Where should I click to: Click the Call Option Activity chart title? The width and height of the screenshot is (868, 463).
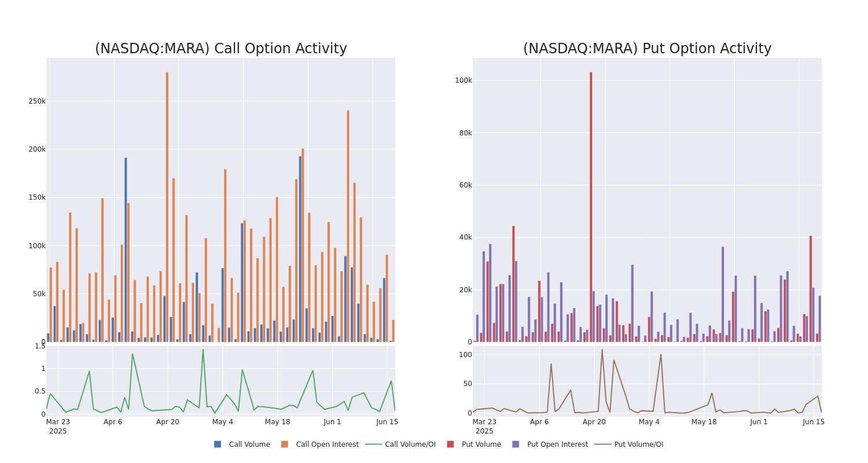click(221, 49)
